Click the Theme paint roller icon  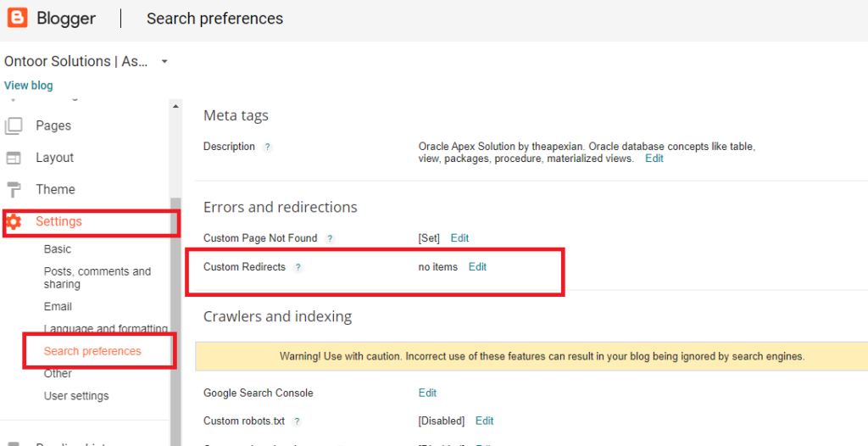(x=14, y=189)
